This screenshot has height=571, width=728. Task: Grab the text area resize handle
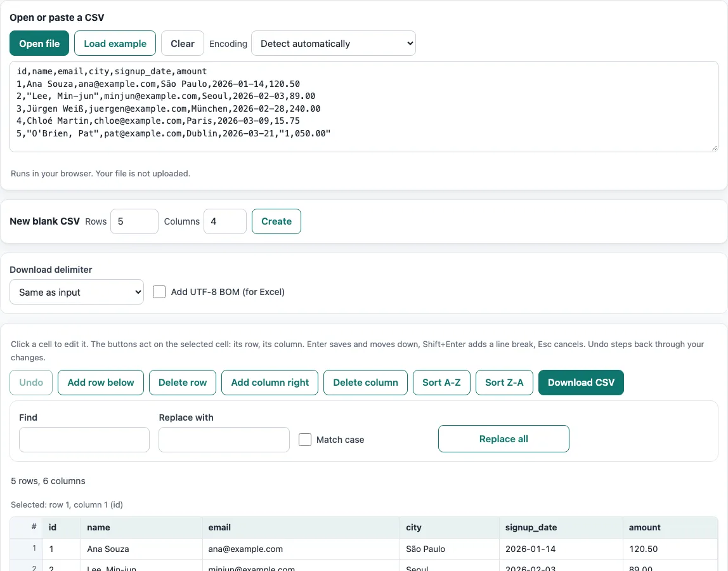pos(714,148)
